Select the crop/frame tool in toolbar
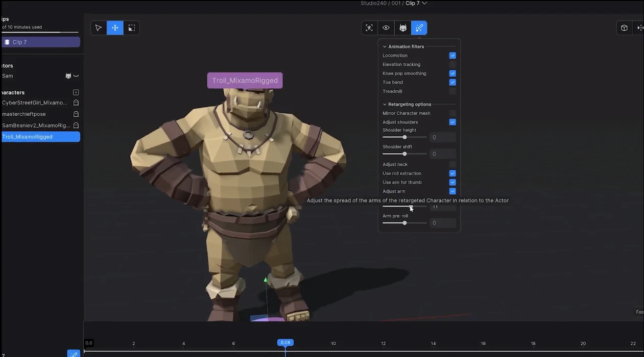 (131, 28)
